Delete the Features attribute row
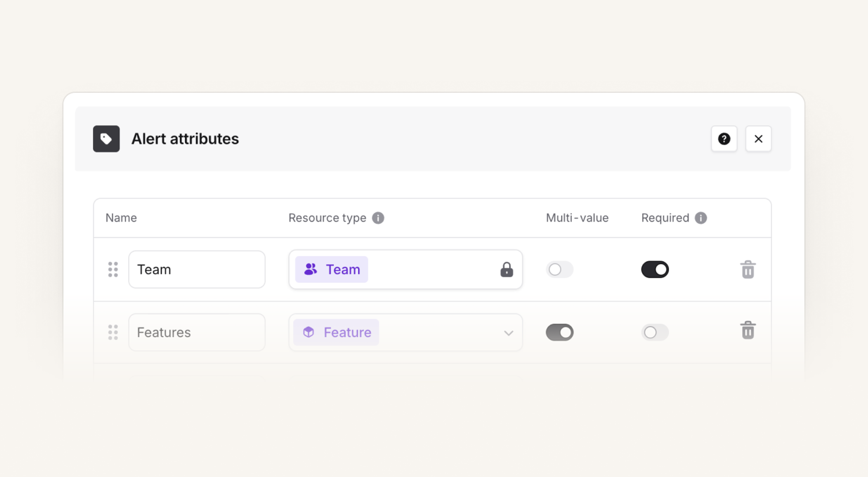The height and width of the screenshot is (477, 868). coord(748,330)
